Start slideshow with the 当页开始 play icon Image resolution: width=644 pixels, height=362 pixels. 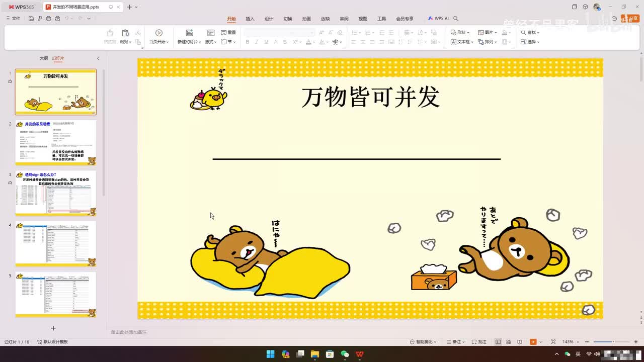pos(159,33)
